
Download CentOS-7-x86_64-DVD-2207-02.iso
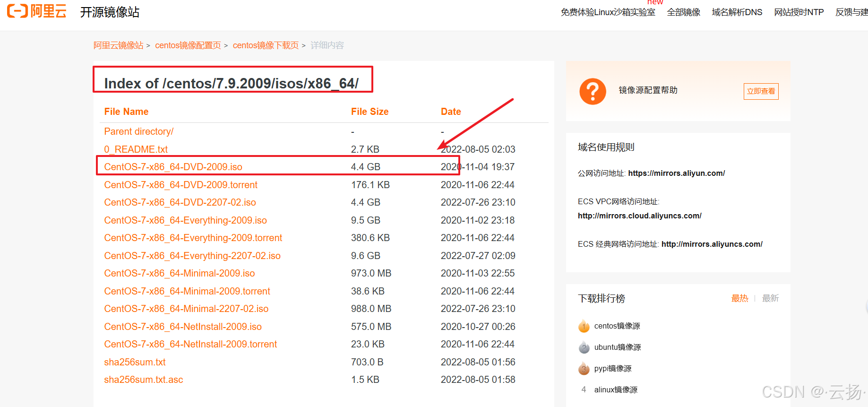[180, 202]
